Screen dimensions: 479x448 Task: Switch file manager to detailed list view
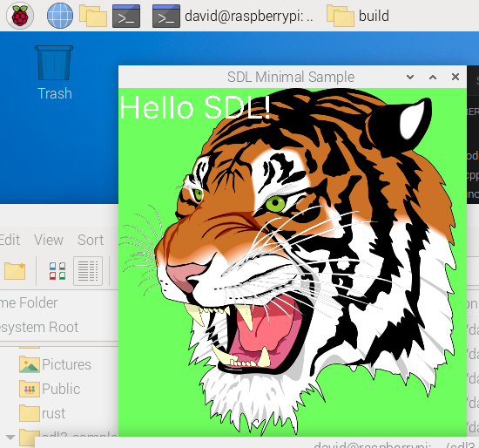click(88, 271)
